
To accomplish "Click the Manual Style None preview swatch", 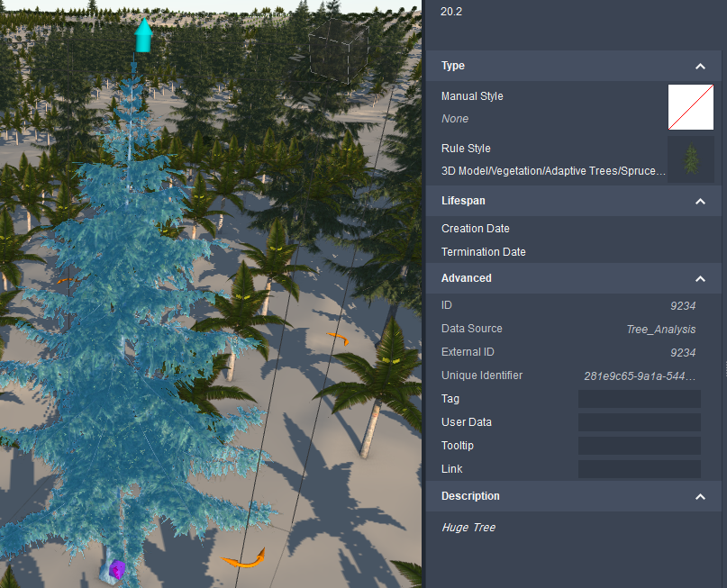I will coord(690,106).
